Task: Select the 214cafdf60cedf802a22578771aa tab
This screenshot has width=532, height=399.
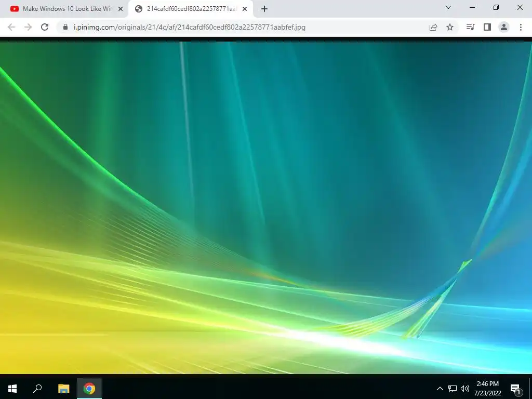Action: click(190, 9)
